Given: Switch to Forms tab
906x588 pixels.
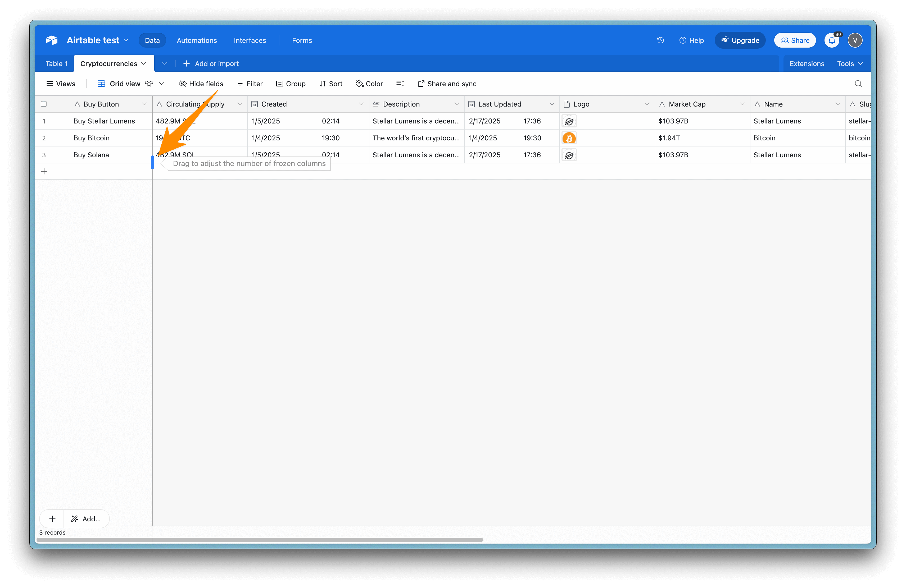Looking at the screenshot, I should click(x=302, y=40).
